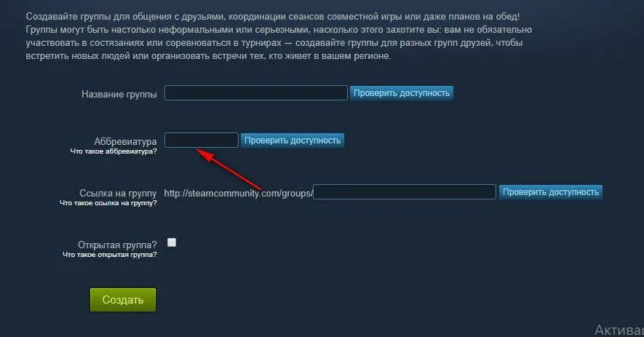Click the description line starting 'встретить новых людей'

(x=208, y=56)
